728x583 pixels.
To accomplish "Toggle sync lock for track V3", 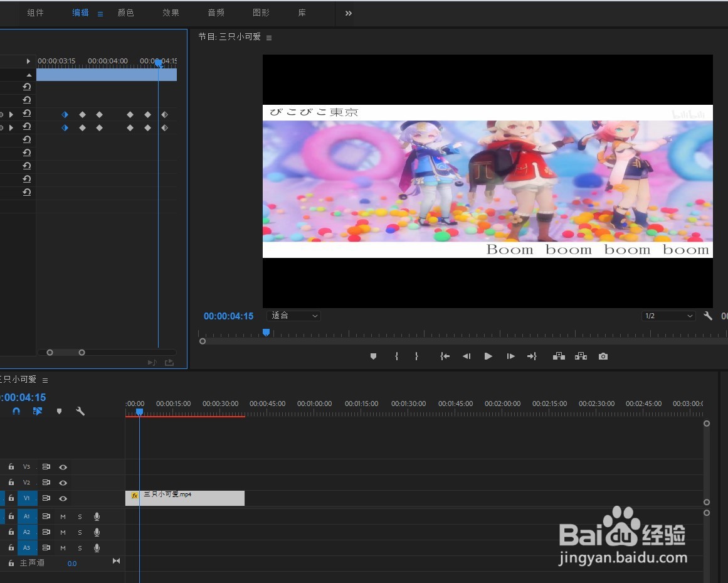I will tap(46, 467).
